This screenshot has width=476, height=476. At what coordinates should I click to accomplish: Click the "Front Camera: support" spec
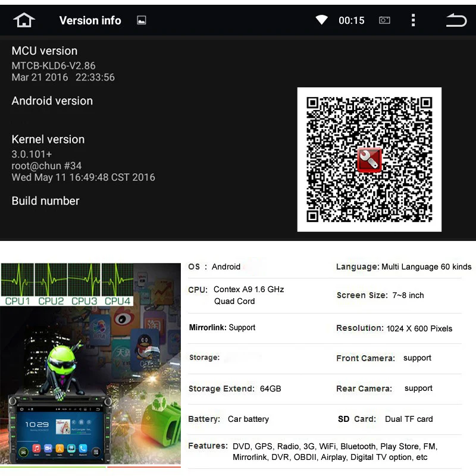click(x=384, y=358)
